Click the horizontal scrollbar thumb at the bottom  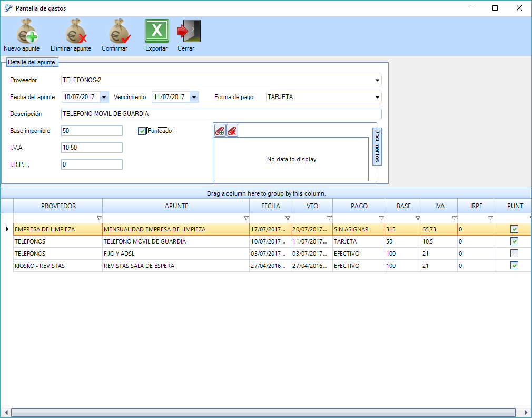click(x=263, y=413)
